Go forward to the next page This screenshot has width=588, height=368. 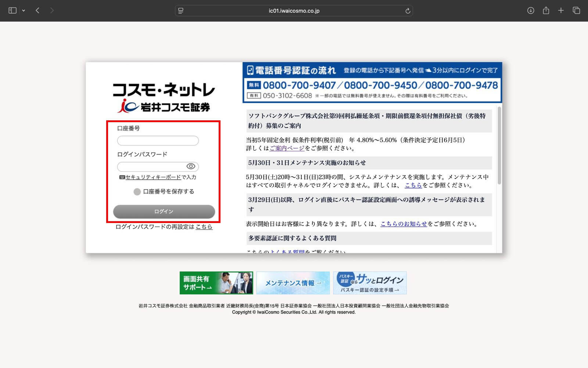(52, 11)
